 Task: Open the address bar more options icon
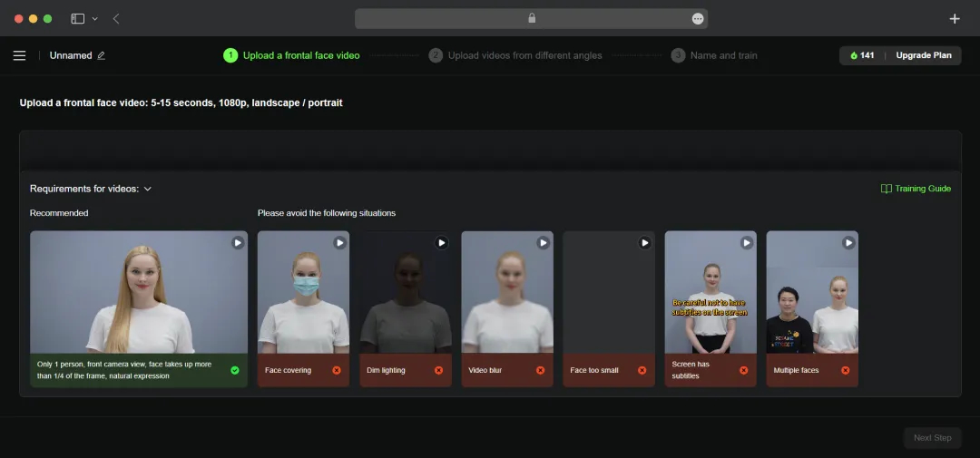click(698, 19)
